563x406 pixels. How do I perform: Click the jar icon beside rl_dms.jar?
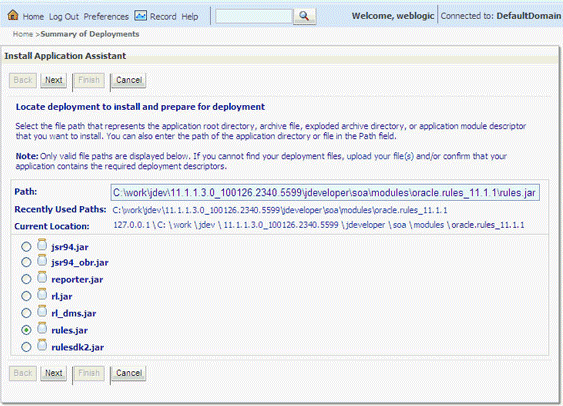[42, 311]
